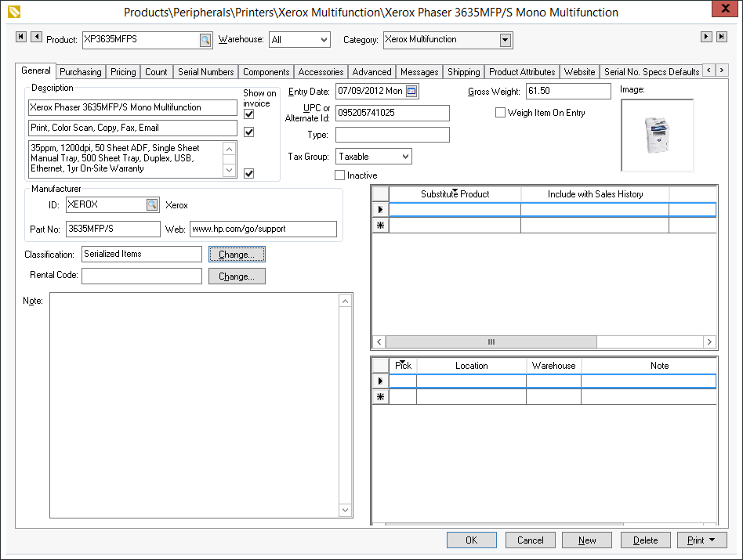
Task: Click the Manufacturer ID lookup icon
Action: [x=152, y=205]
